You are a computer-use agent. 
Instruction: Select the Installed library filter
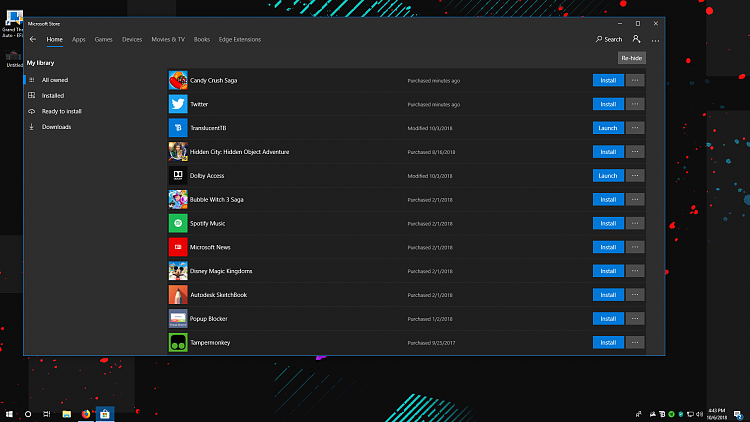point(53,96)
